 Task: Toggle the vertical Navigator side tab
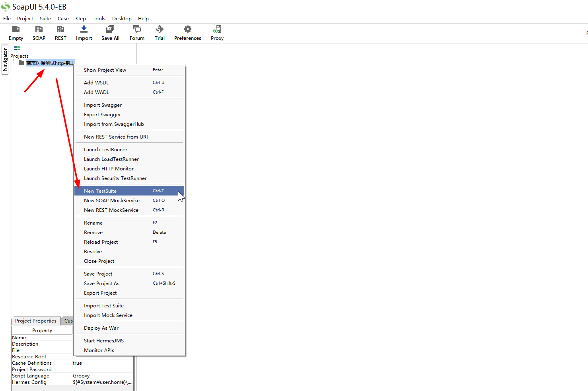pos(5,60)
